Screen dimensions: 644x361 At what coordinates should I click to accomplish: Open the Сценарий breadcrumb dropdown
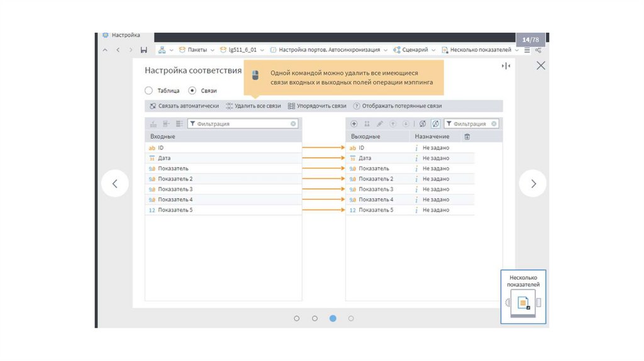pos(433,50)
